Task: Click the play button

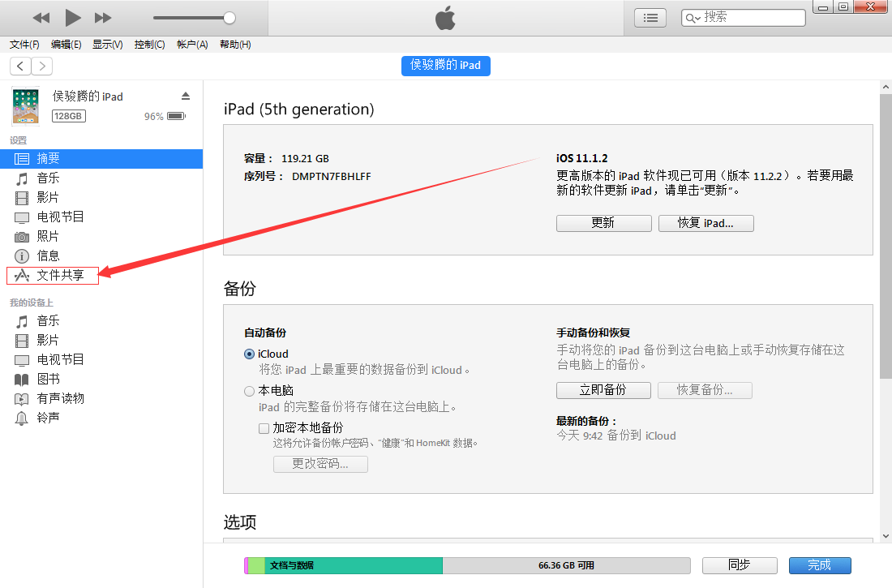Action: (72, 18)
